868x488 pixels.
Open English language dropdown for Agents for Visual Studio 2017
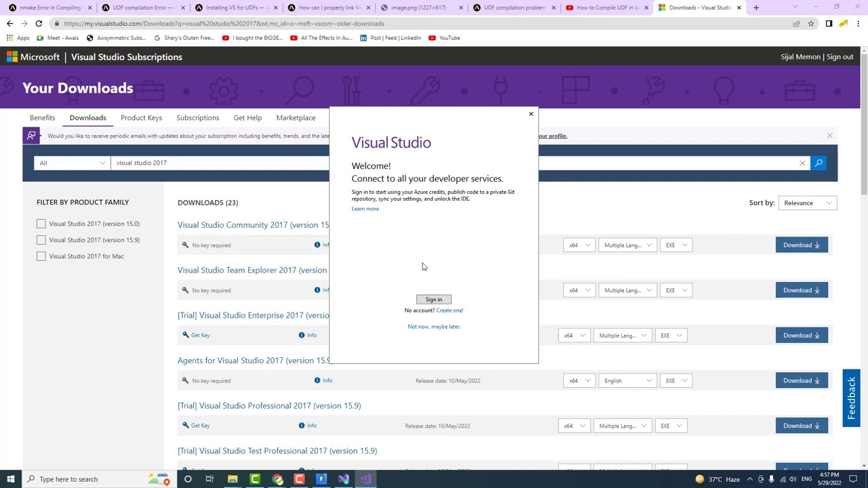(x=628, y=381)
